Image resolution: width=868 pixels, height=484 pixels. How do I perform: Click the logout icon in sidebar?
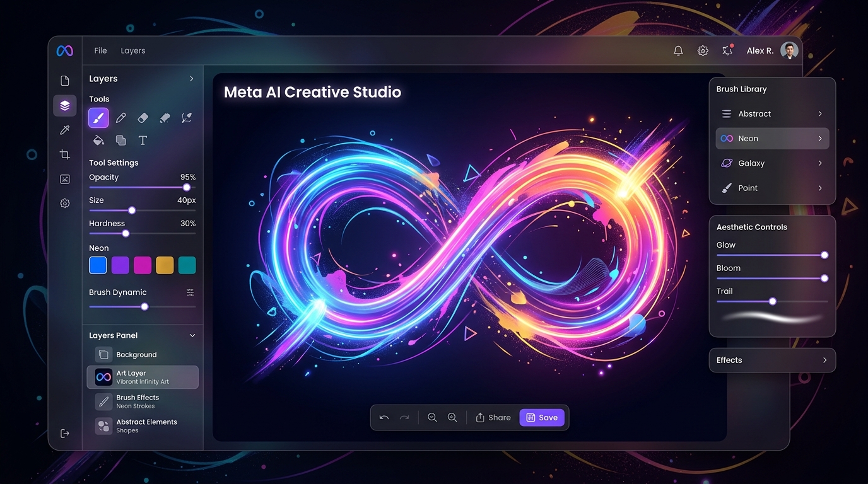click(x=64, y=434)
